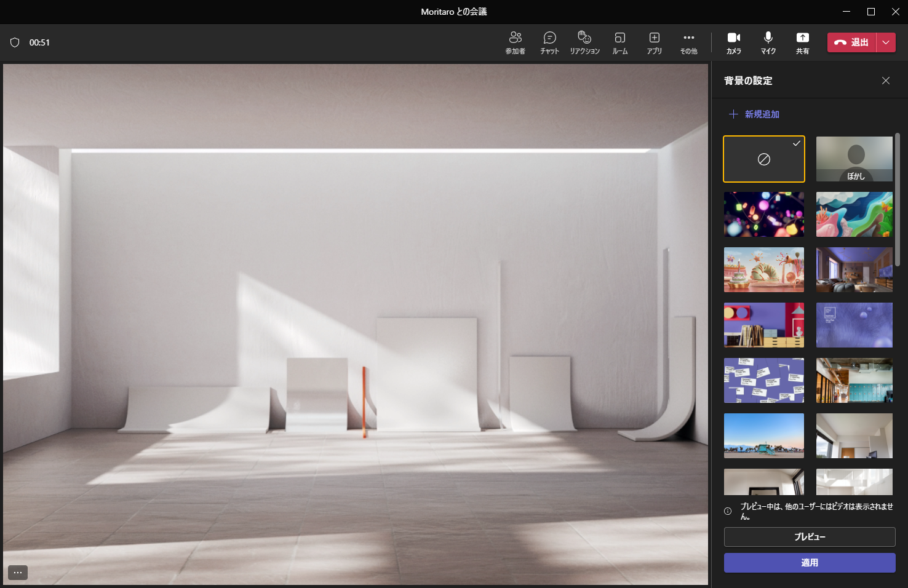Select the no-background option thumbnail
This screenshot has width=908, height=588.
point(764,159)
